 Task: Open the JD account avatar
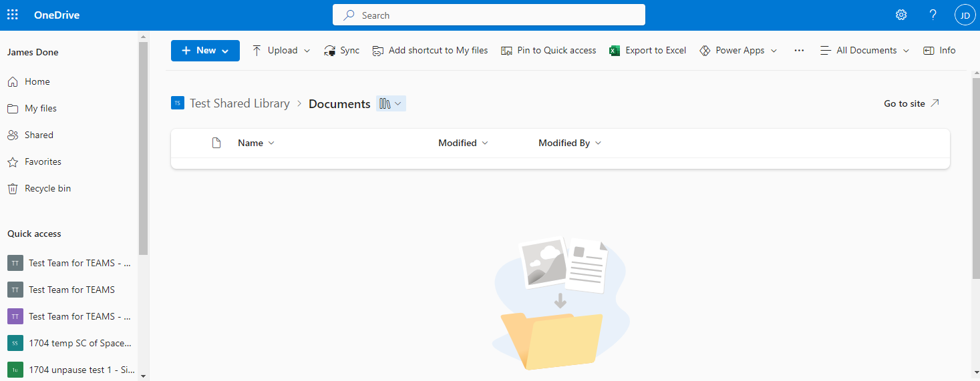tap(965, 15)
